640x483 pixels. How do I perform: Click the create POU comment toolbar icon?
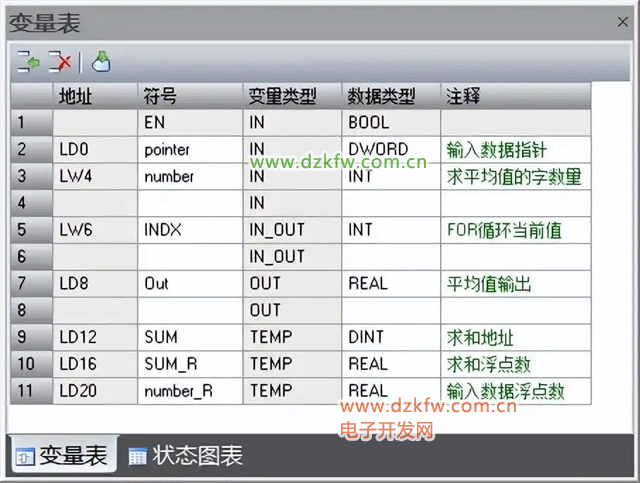101,62
